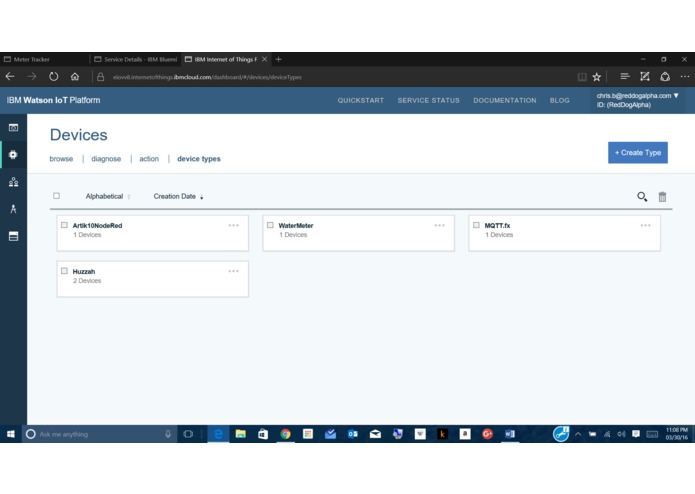Open Action Center notifications icon
The height and width of the screenshot is (494, 695).
click(x=636, y=434)
